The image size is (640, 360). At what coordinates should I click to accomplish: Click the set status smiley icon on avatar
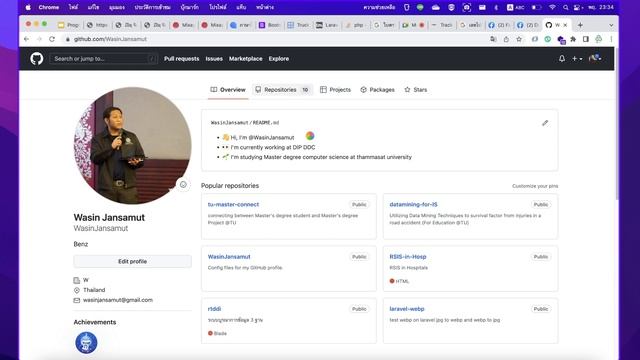pyautogui.click(x=183, y=184)
